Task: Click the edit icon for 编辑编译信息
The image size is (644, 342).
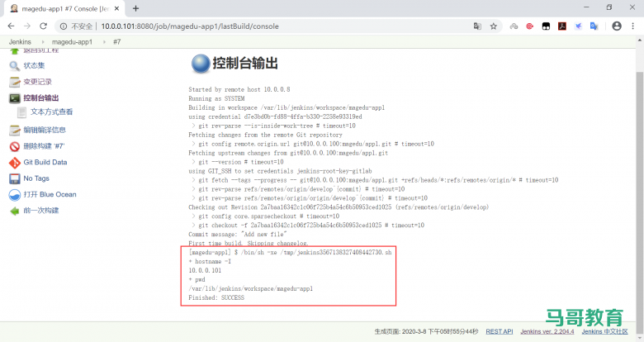Action: 14,131
